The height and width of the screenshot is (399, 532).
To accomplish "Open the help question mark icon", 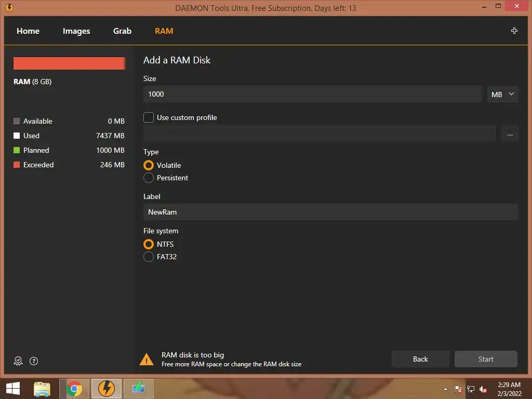I will pos(34,361).
